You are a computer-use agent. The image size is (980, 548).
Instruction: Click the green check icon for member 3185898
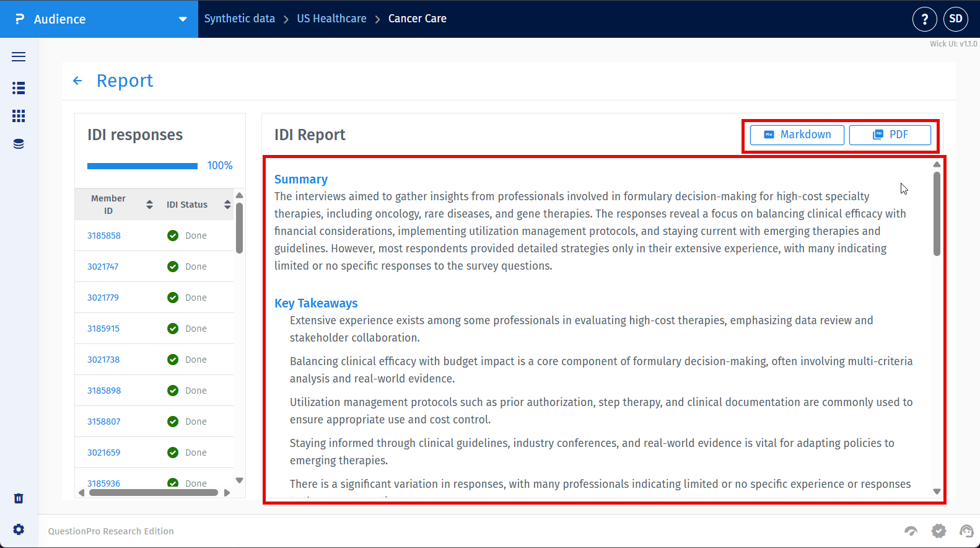[x=173, y=391]
